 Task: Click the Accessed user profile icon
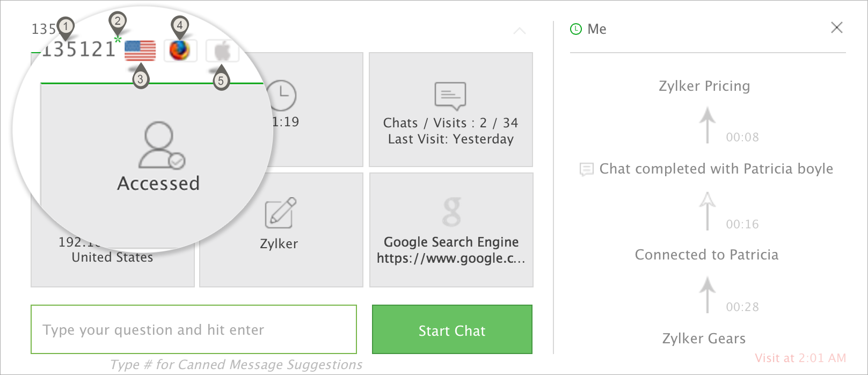pyautogui.click(x=160, y=145)
